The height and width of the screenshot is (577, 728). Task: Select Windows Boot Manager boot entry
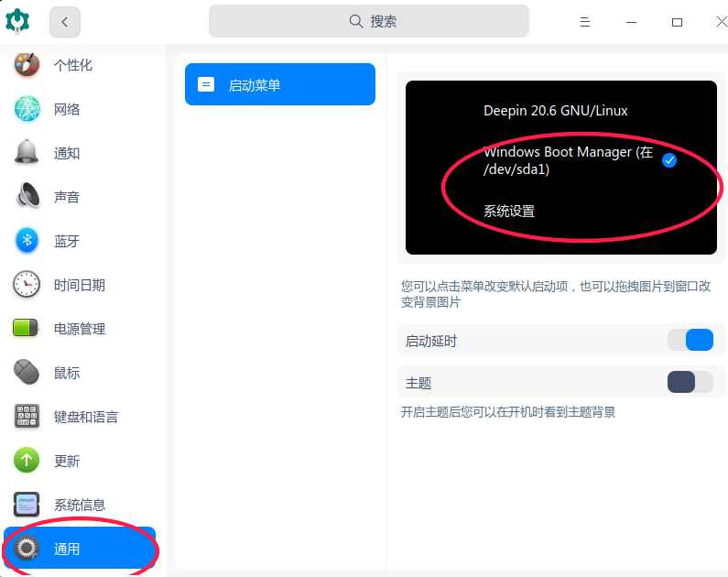click(569, 160)
